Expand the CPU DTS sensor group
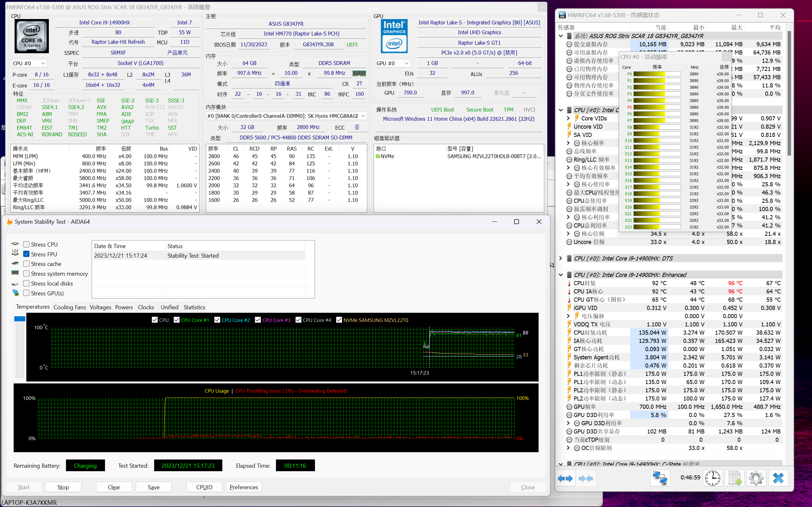 (560, 258)
